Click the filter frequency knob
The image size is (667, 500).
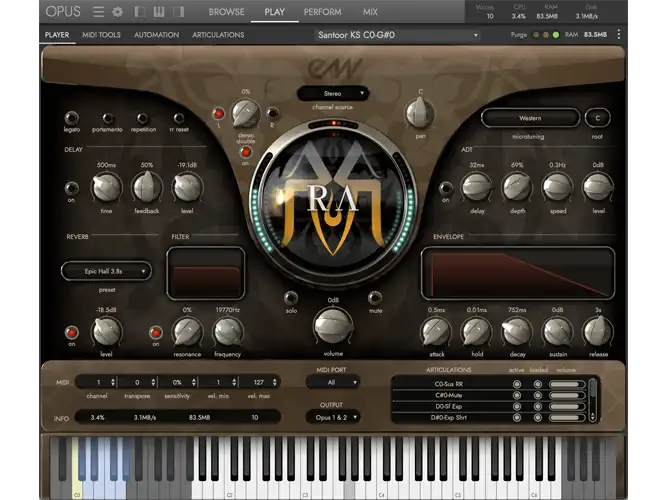click(228, 332)
